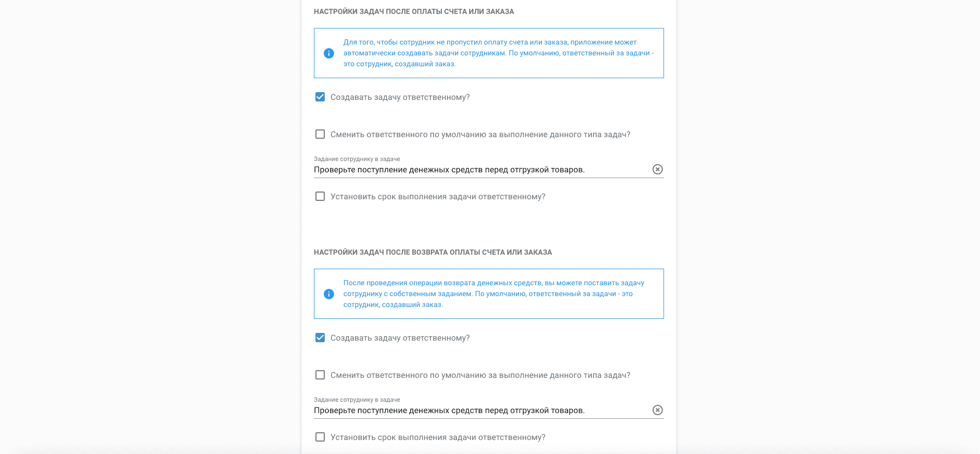Enable 'Установить срок выполнения задачи' under payment settings
The width and height of the screenshot is (980, 454).
[x=320, y=196]
